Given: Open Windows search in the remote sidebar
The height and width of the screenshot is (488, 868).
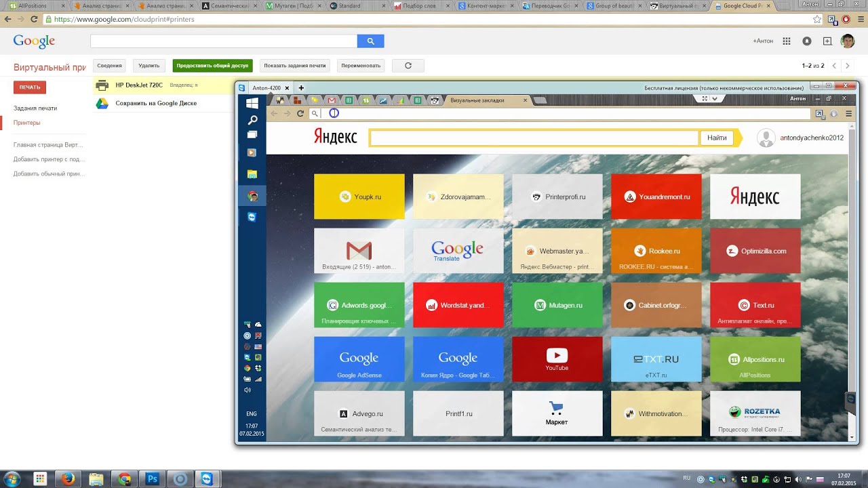Looking at the screenshot, I should tap(252, 120).
